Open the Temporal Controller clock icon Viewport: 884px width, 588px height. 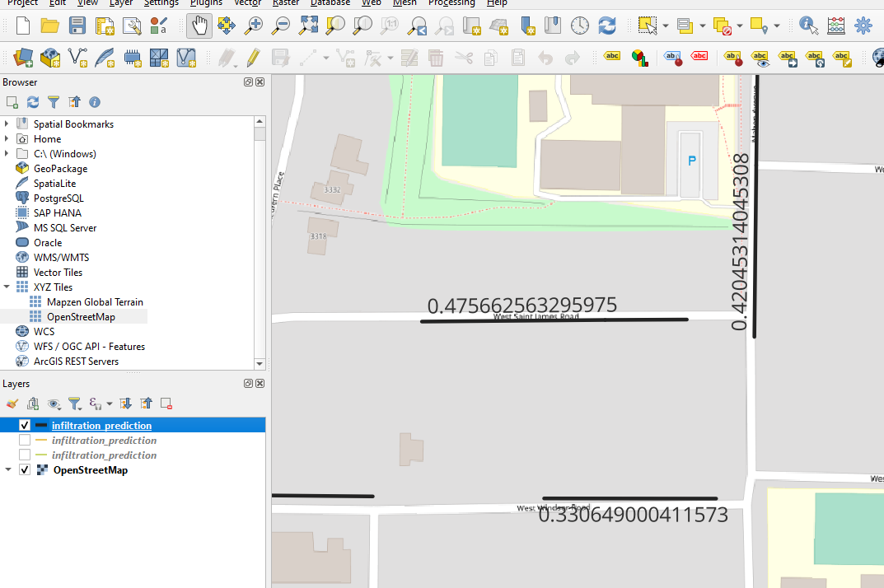coord(579,26)
